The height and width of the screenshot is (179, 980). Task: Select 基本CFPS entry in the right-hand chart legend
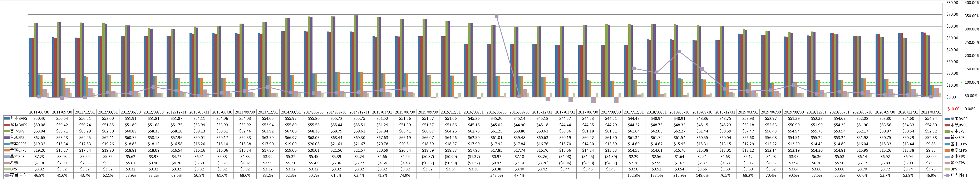coord(956,144)
